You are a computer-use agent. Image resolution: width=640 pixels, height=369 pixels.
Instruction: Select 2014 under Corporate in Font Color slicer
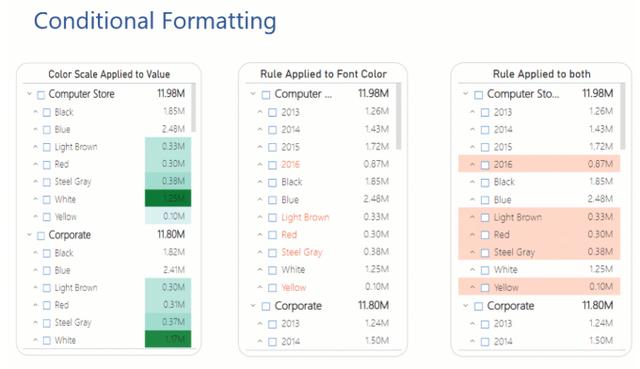321,341
